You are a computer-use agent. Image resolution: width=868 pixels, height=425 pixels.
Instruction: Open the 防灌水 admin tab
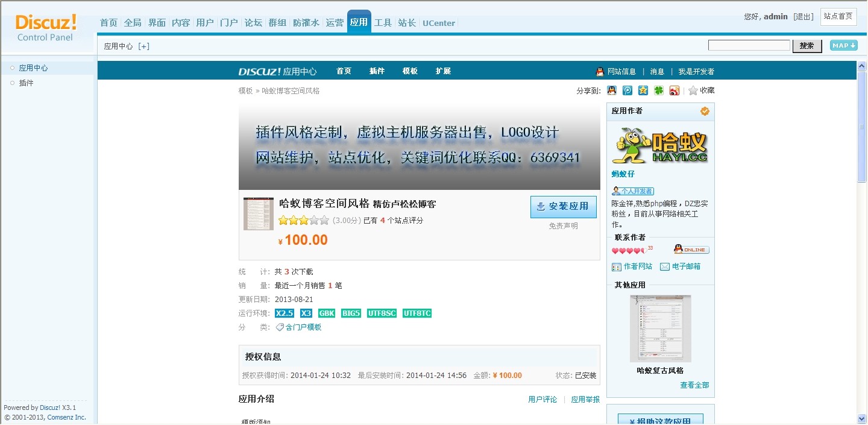pyautogui.click(x=306, y=23)
